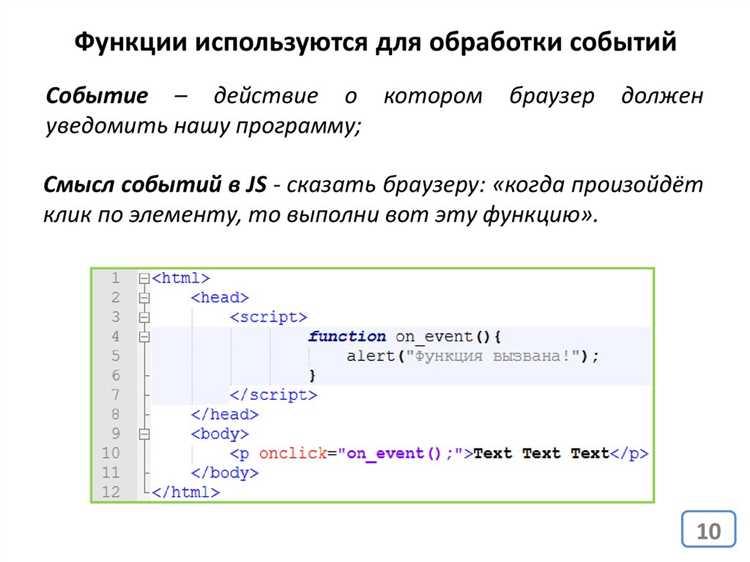Click line number 5 in the gutter

coord(115,356)
